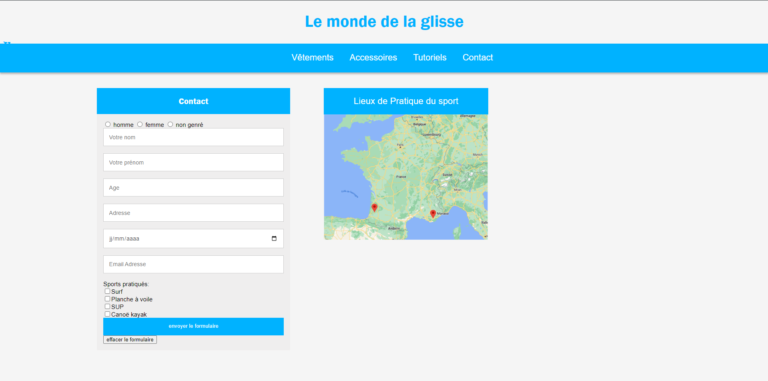
Task: Click the red map pin near Marseille
Action: coord(432,214)
